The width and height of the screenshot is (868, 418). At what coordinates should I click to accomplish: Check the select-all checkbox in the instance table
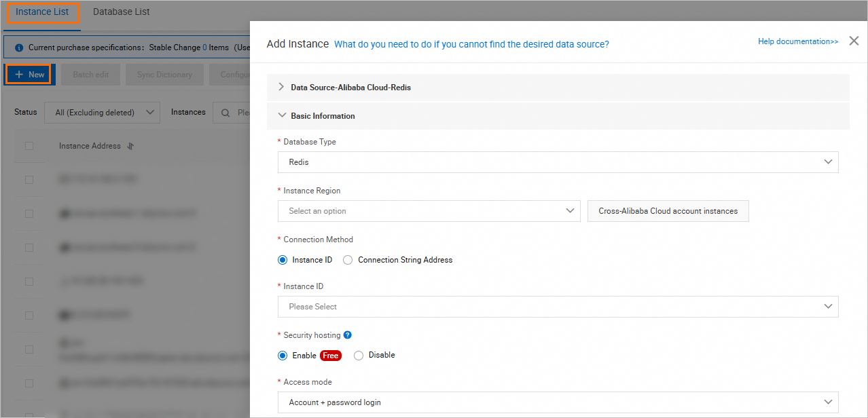click(x=29, y=145)
